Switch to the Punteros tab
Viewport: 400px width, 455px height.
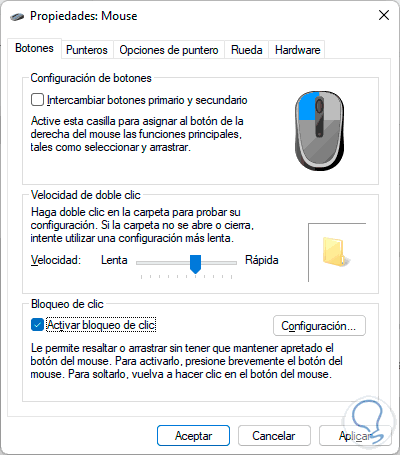87,50
